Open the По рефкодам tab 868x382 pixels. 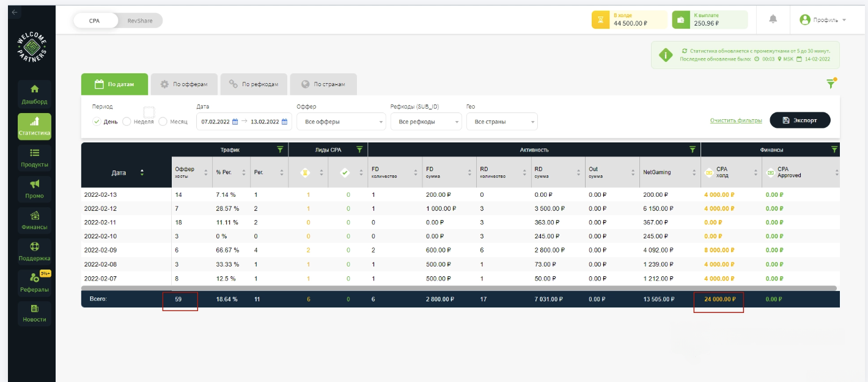point(254,84)
